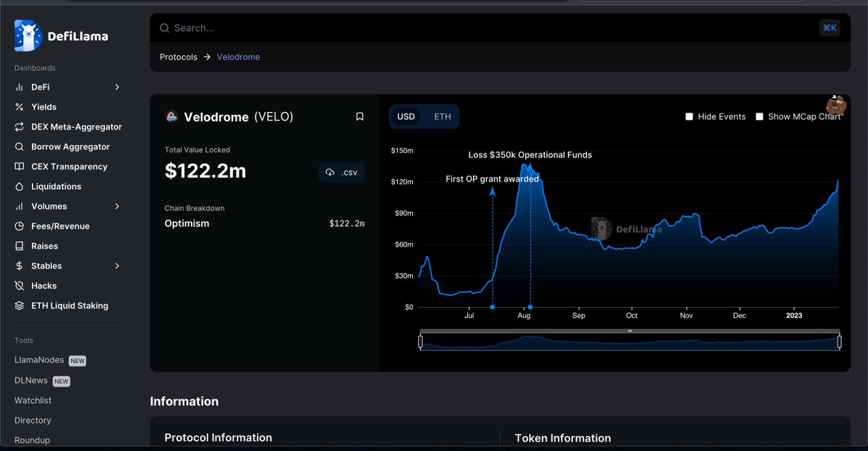Toggle Show MCap Chart on

759,116
